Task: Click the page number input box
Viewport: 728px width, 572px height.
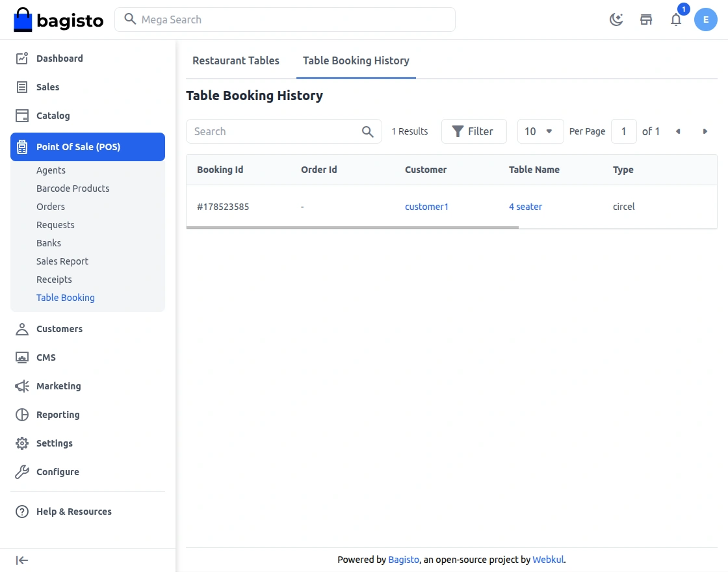Action: (623, 131)
